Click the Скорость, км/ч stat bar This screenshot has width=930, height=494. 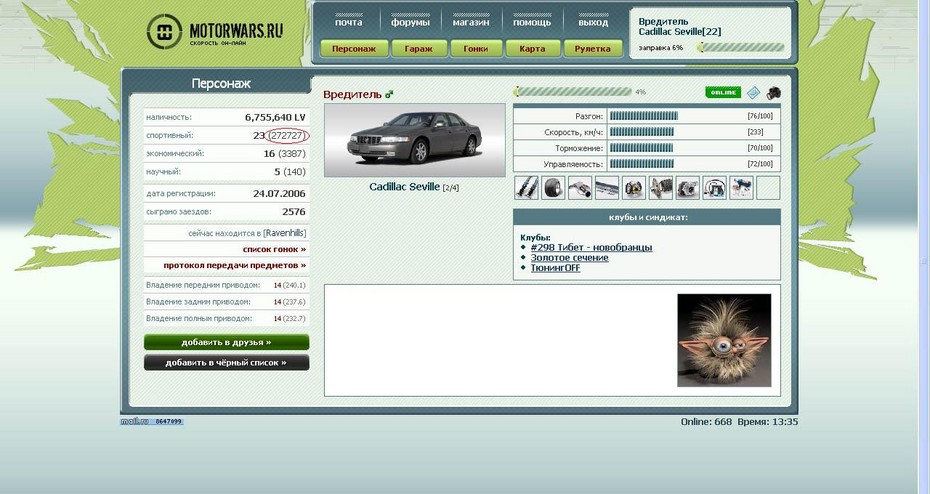641,132
